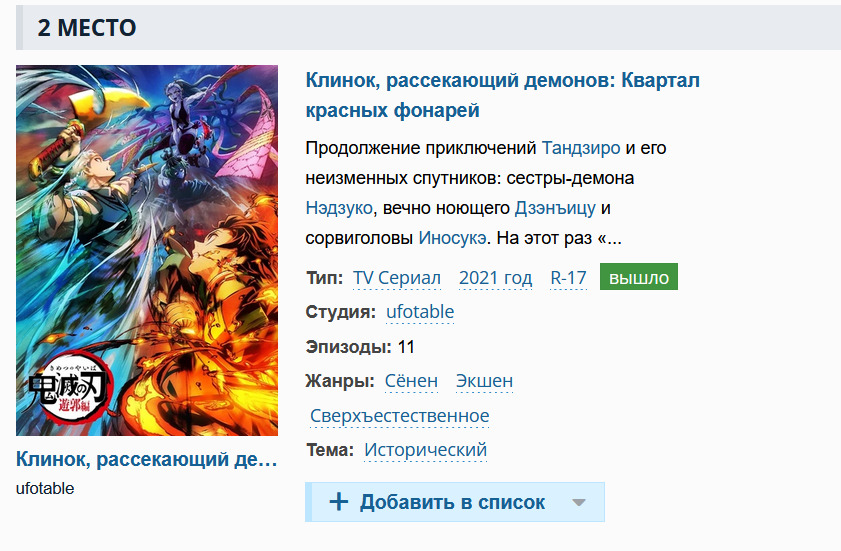Click the Добавить в список button

coord(455,502)
